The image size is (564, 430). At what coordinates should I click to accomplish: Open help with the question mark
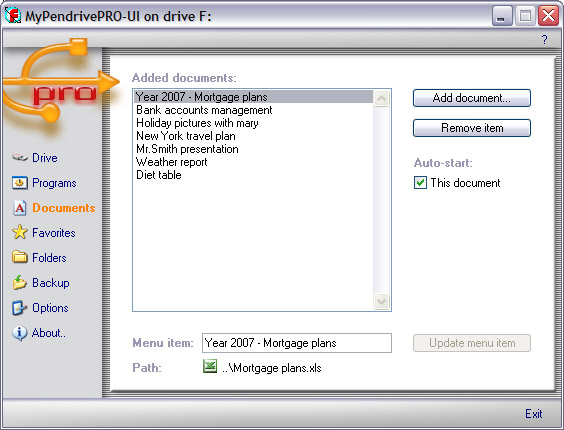tap(544, 39)
